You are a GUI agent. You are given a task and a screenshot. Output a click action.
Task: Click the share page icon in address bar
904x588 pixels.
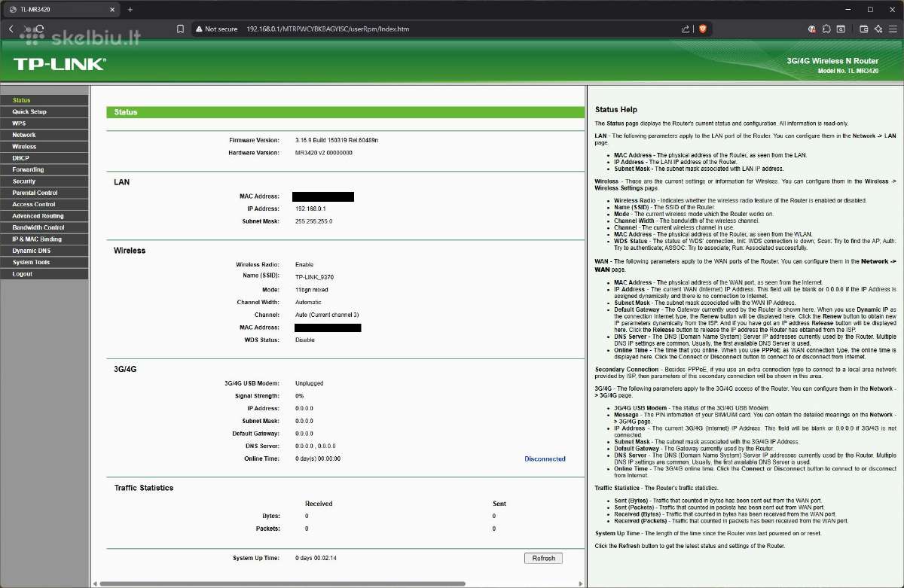point(686,29)
